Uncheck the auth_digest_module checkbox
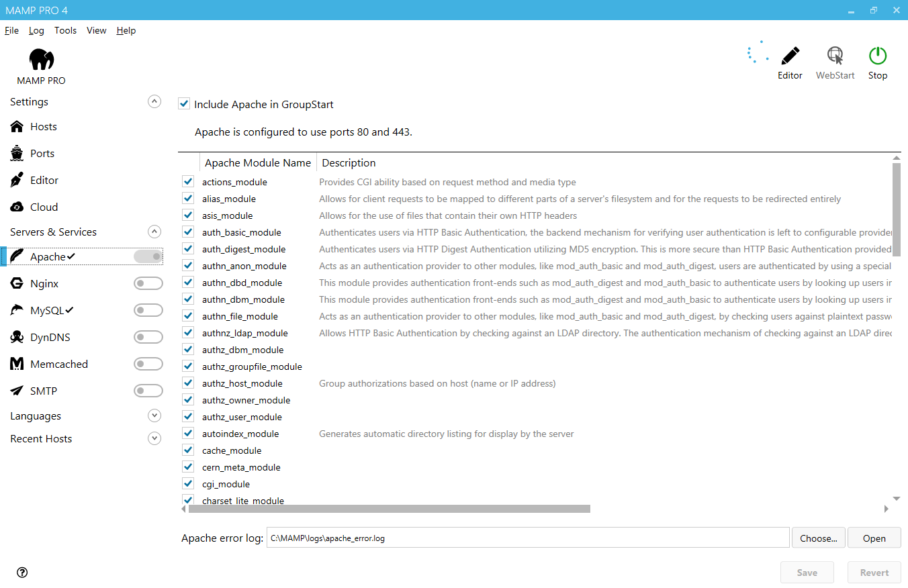This screenshot has width=908, height=588. pos(188,249)
